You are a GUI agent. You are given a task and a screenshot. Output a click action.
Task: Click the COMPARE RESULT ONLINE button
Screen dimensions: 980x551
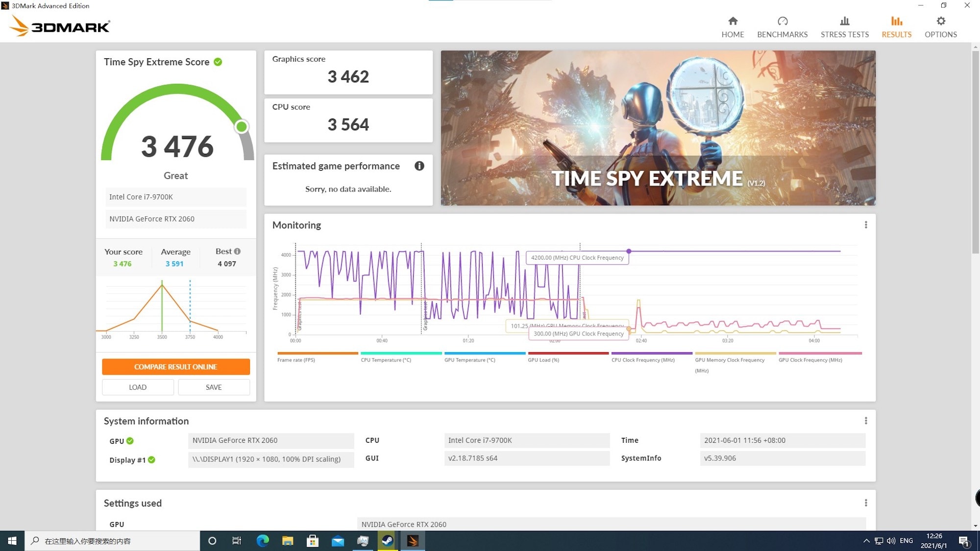click(x=176, y=367)
